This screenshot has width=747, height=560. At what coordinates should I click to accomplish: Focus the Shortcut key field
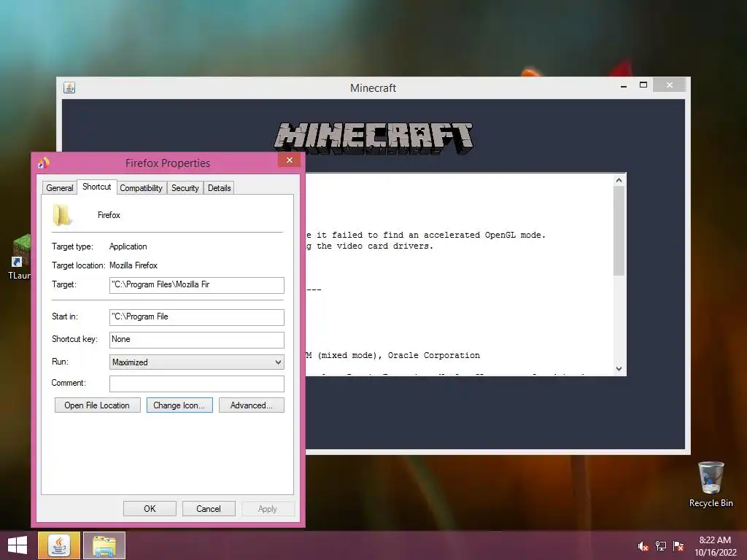click(197, 340)
